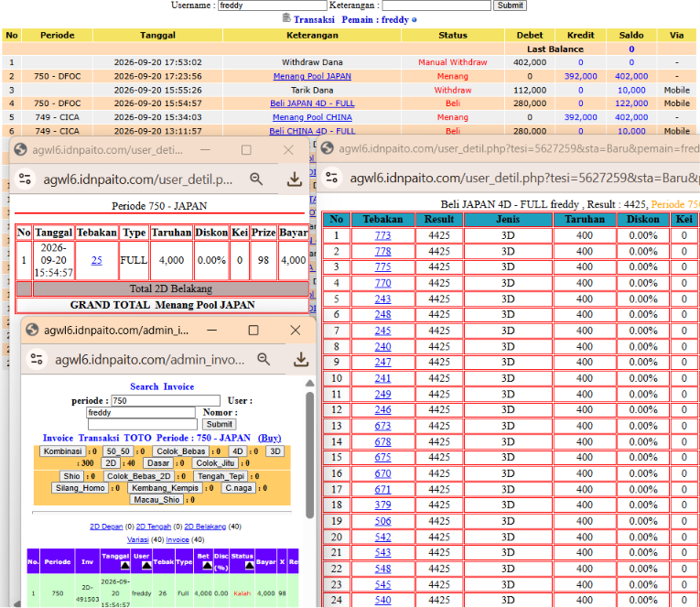Open Menang Pool JAPAN transaction link
700x608 pixels.
coord(312,76)
